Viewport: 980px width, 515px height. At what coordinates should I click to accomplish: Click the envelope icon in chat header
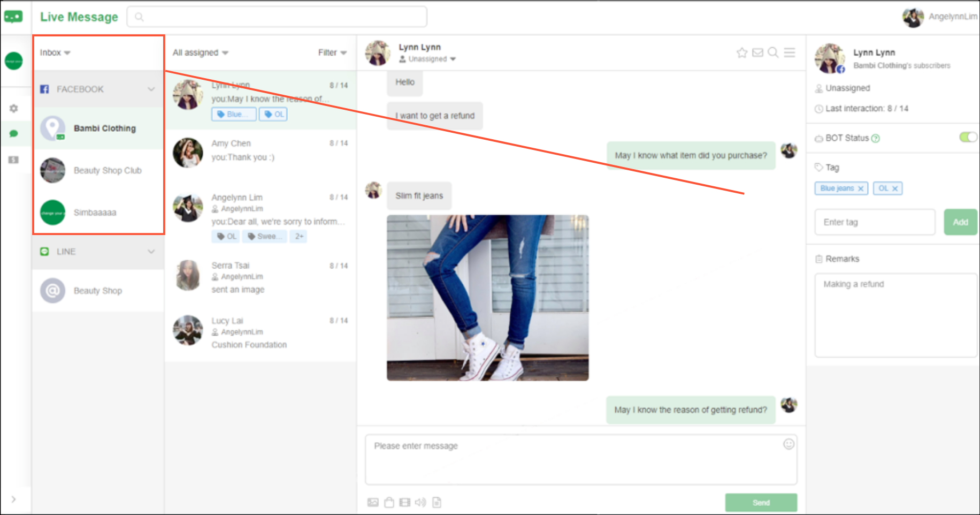click(757, 52)
